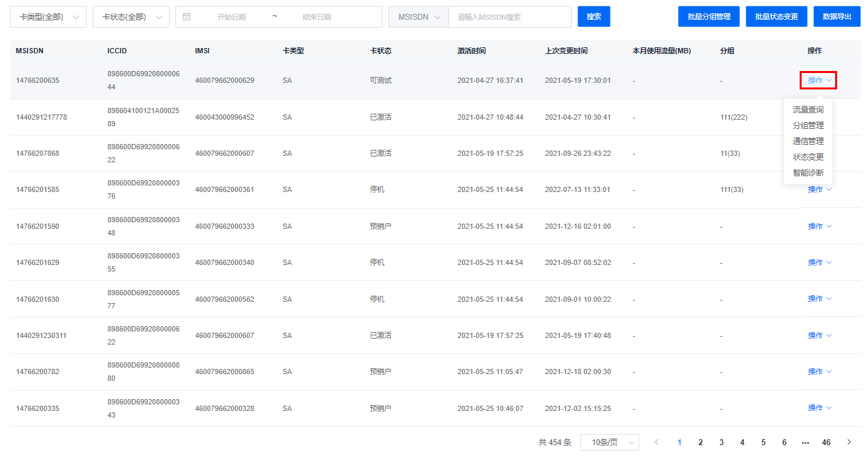The height and width of the screenshot is (457, 868).
Task: Expand the 卡类型(全部) dropdown filter
Action: tap(48, 17)
